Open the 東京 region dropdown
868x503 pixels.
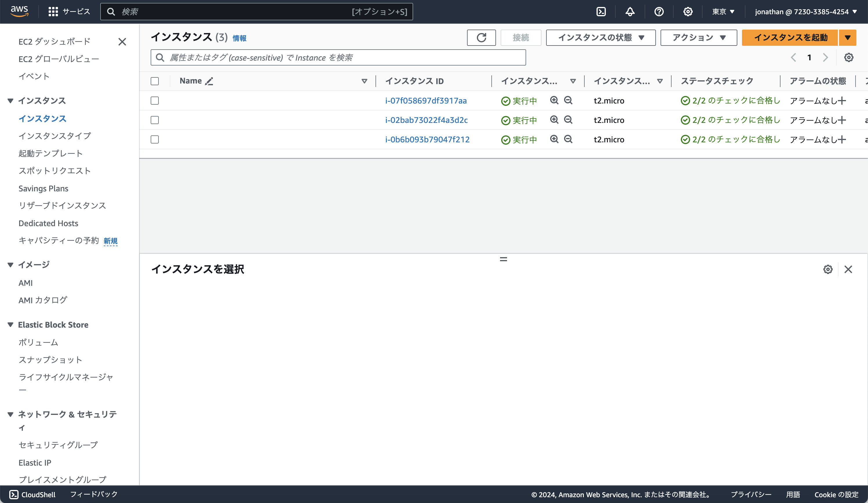(x=722, y=11)
